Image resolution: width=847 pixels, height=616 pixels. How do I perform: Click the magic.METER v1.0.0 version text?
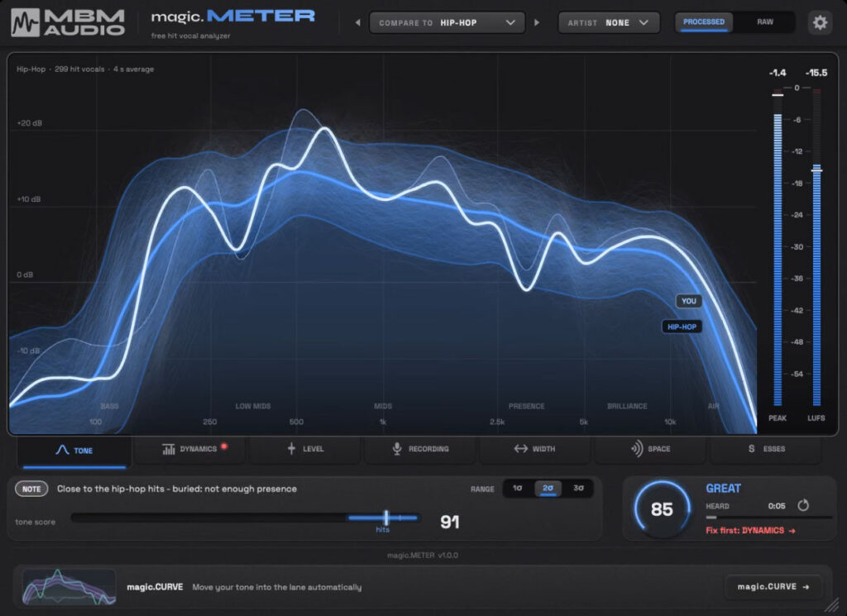(x=423, y=555)
